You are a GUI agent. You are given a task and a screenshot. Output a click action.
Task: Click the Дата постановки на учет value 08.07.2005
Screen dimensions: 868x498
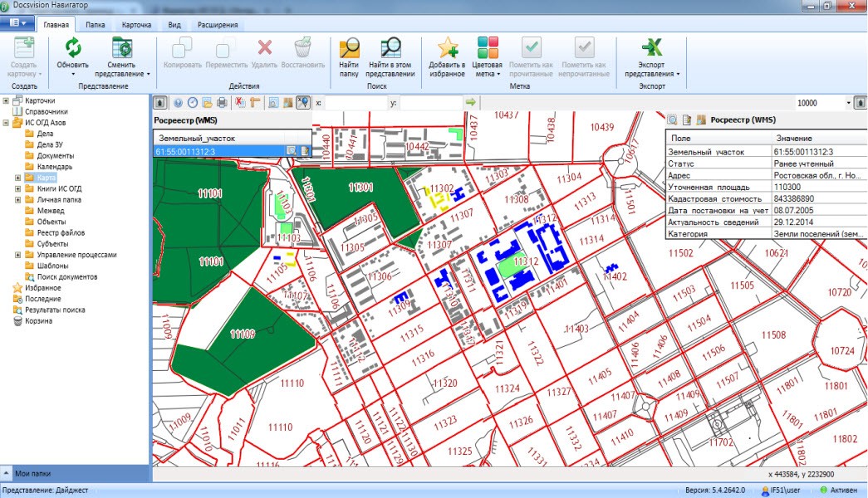tap(793, 210)
